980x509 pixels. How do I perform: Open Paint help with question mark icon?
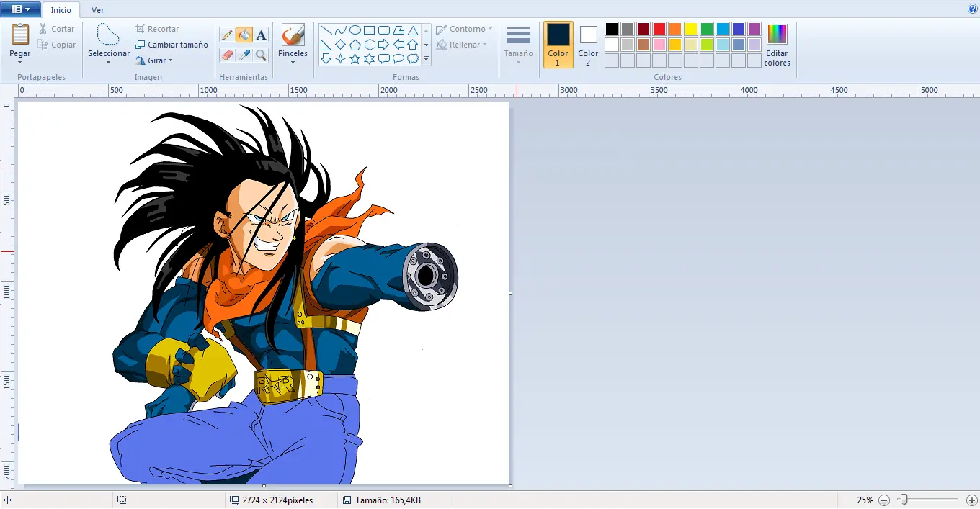(x=972, y=9)
